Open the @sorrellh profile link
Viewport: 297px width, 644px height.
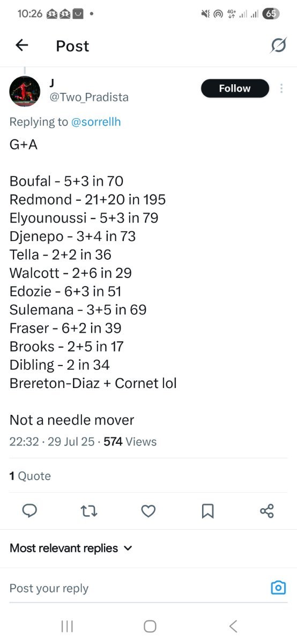(96, 122)
